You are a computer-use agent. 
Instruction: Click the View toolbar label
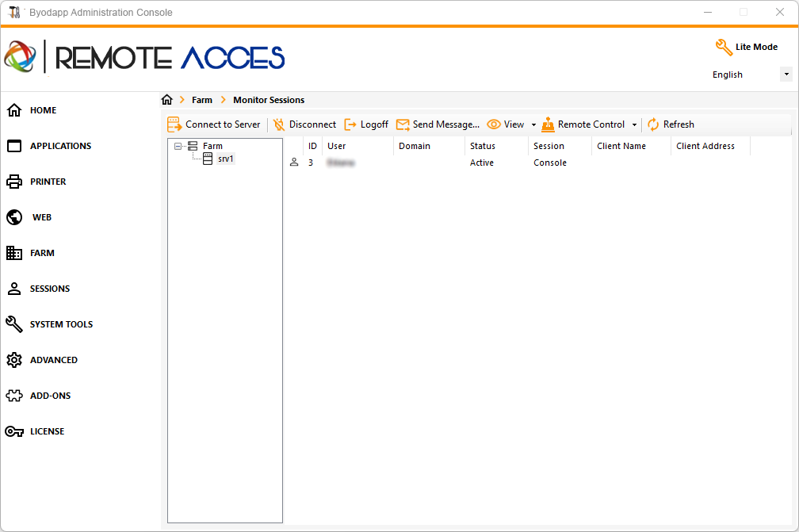point(514,124)
